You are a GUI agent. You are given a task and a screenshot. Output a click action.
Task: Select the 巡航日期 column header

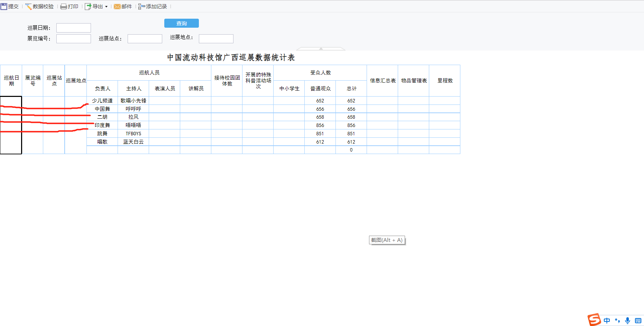pyautogui.click(x=11, y=81)
